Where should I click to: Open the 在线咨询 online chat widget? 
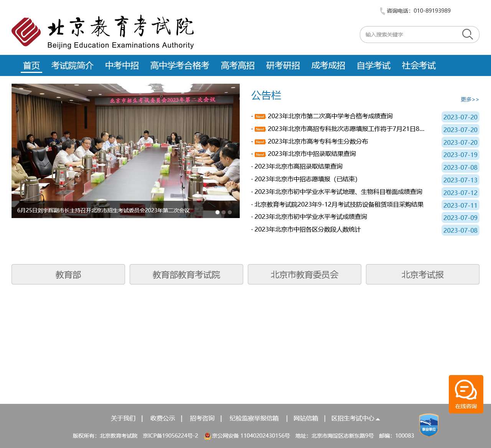tap(466, 394)
